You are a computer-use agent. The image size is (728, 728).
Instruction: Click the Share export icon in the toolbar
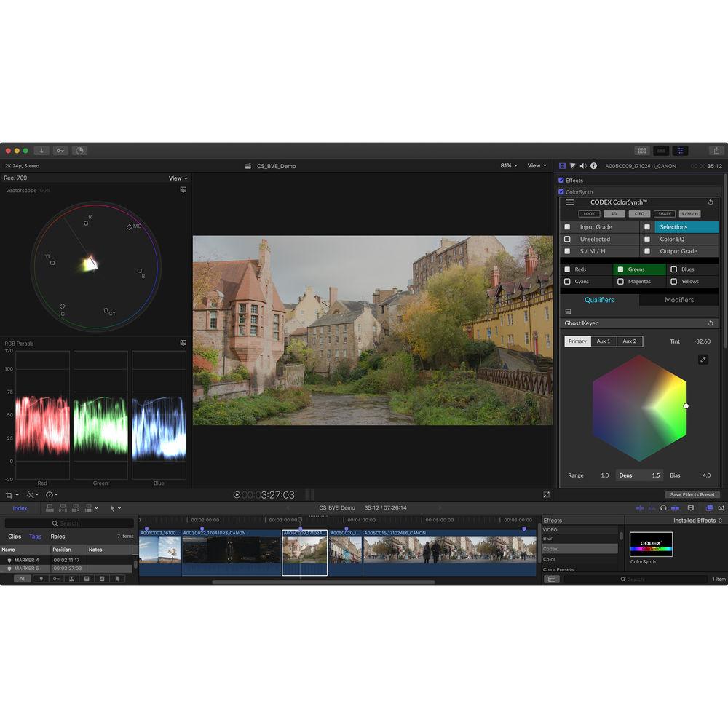(x=716, y=151)
